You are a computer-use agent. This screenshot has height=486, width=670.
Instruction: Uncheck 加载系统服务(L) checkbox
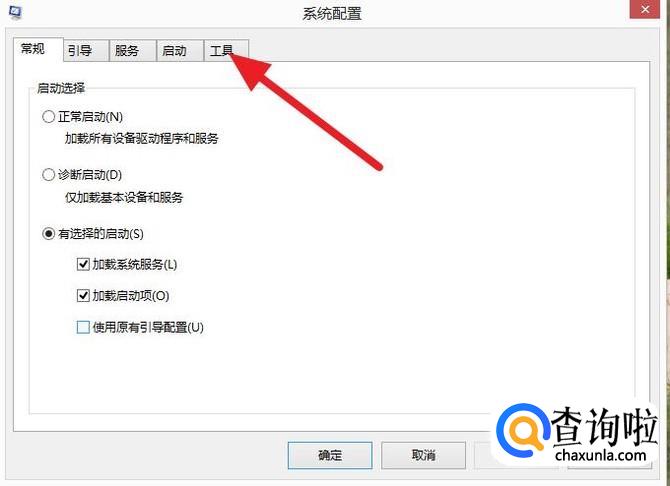tap(83, 264)
